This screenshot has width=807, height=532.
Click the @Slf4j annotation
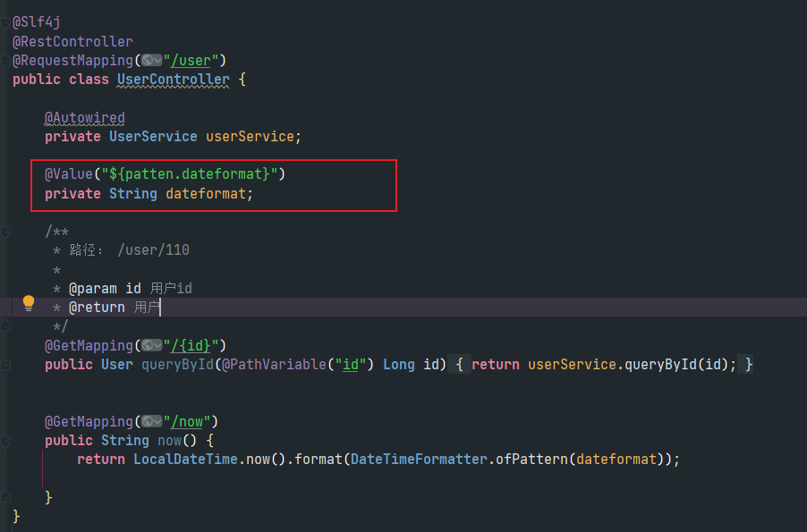point(36,22)
